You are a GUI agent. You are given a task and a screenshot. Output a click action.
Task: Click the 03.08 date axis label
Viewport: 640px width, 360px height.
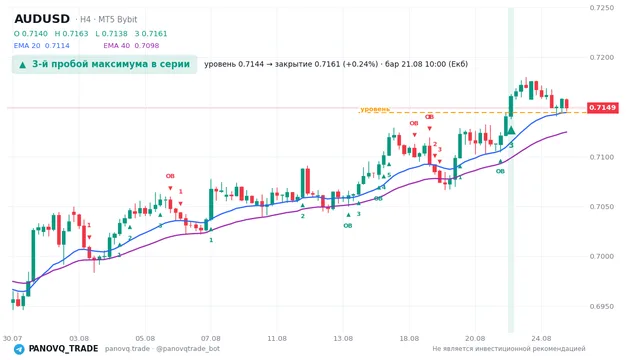point(79,338)
